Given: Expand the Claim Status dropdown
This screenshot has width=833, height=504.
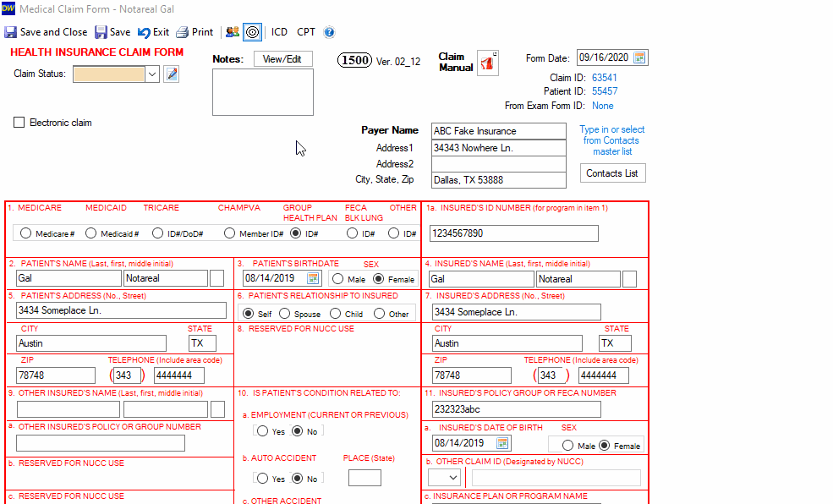Looking at the screenshot, I should tap(152, 74).
